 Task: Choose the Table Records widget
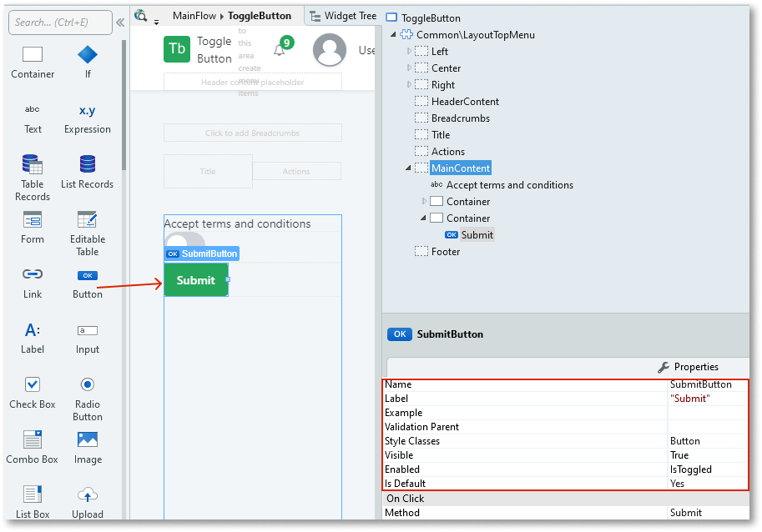click(x=33, y=165)
